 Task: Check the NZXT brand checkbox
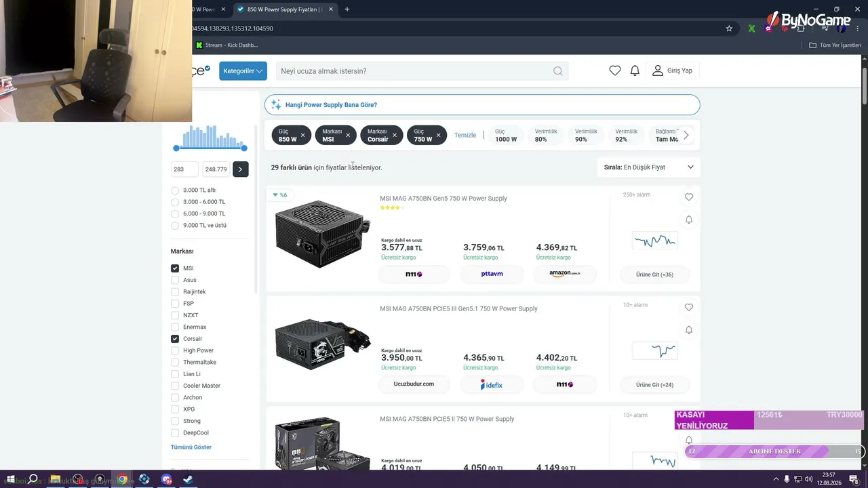[x=175, y=315]
